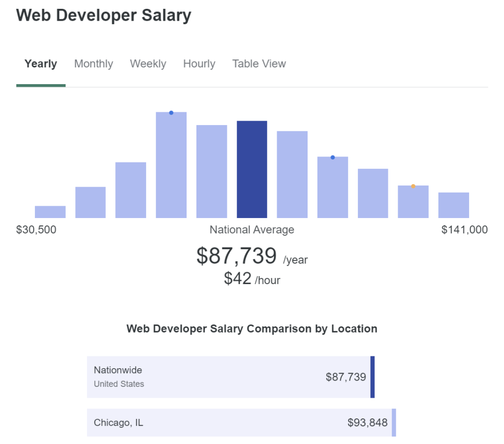Click light blue marker ending the Chicago bar
Image resolution: width=504 pixels, height=444 pixels.
394,422
